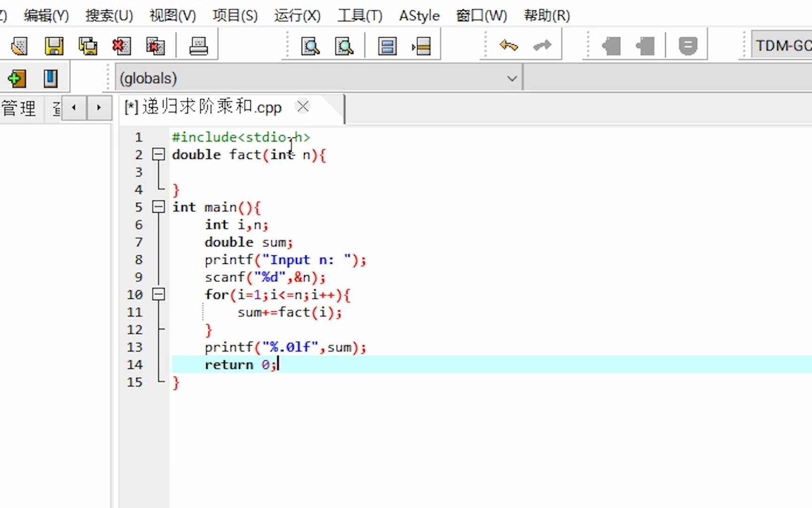This screenshot has height=508, width=812.
Task: Click the printf("%.0lf",sum) line
Action: pyautogui.click(x=285, y=347)
